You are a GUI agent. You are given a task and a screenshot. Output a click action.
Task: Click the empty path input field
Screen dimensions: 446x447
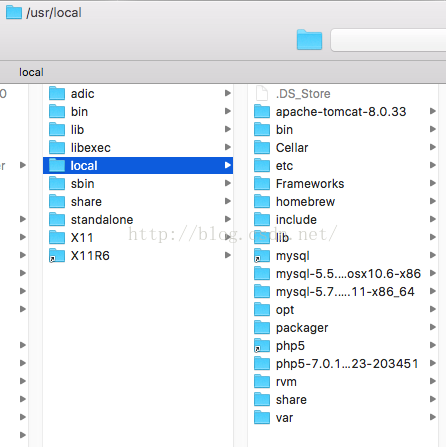(x=388, y=40)
